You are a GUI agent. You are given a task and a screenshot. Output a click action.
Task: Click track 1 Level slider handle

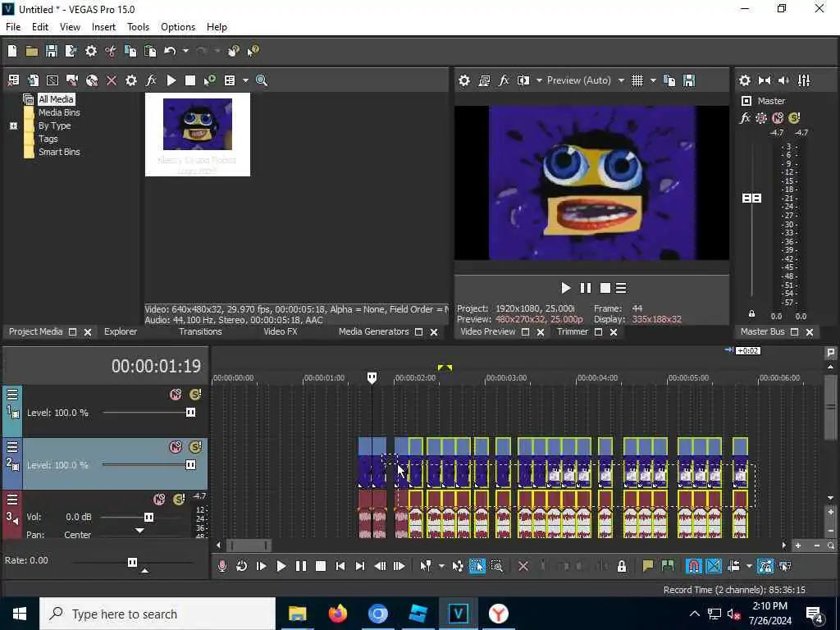(190, 413)
